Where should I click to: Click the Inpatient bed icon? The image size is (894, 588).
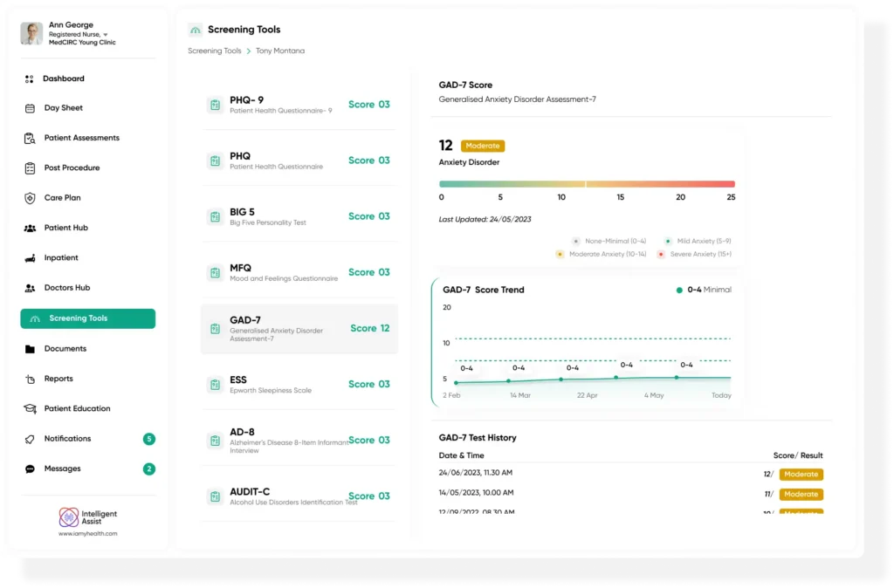click(x=30, y=258)
